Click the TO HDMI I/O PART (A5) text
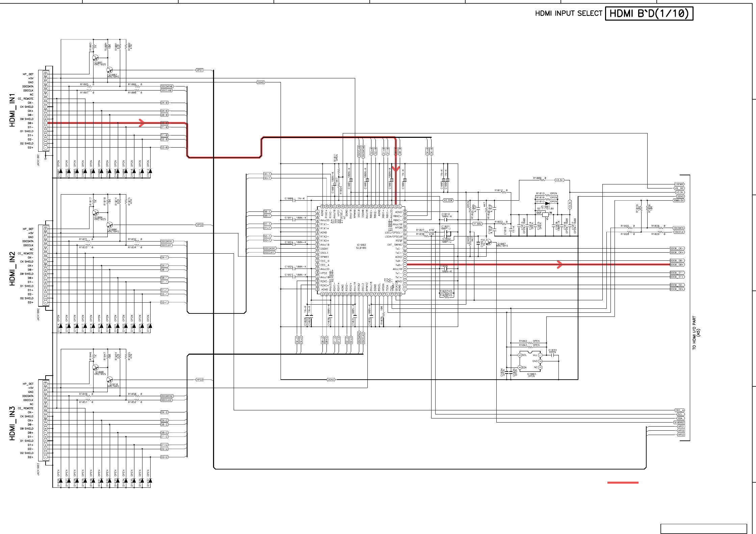This screenshot has height=534, width=756. click(x=696, y=333)
